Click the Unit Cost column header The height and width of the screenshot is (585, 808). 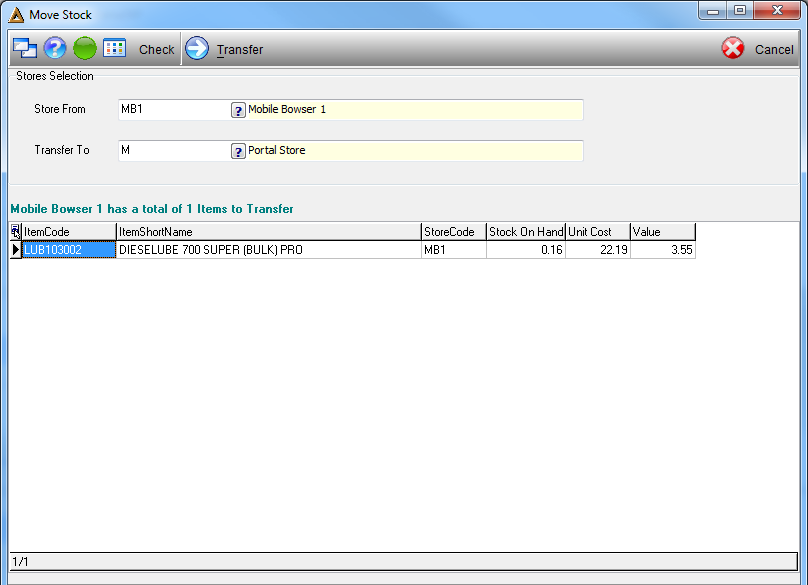coord(598,232)
